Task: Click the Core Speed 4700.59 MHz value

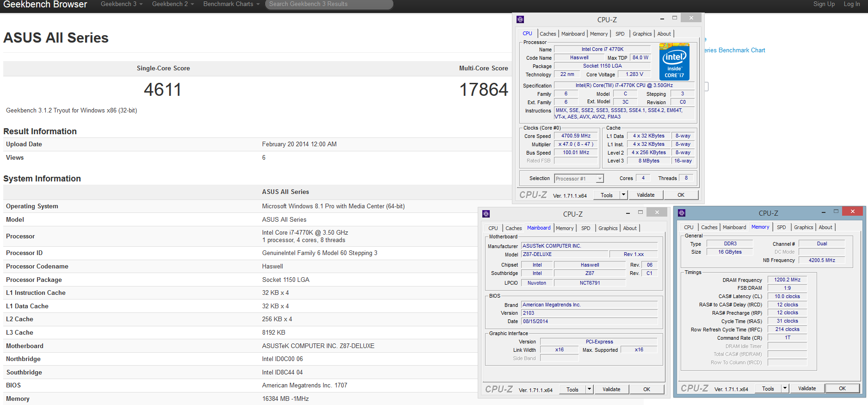Action: tap(576, 136)
